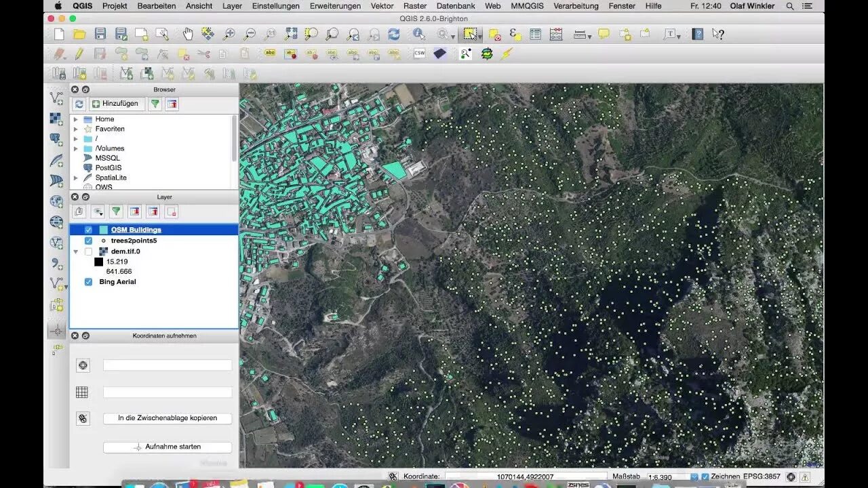Click the Aufnahme starten button
The image size is (868, 488).
pyautogui.click(x=167, y=447)
